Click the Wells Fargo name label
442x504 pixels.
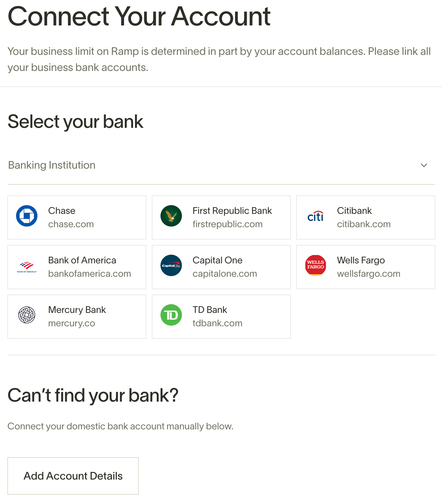(x=361, y=260)
